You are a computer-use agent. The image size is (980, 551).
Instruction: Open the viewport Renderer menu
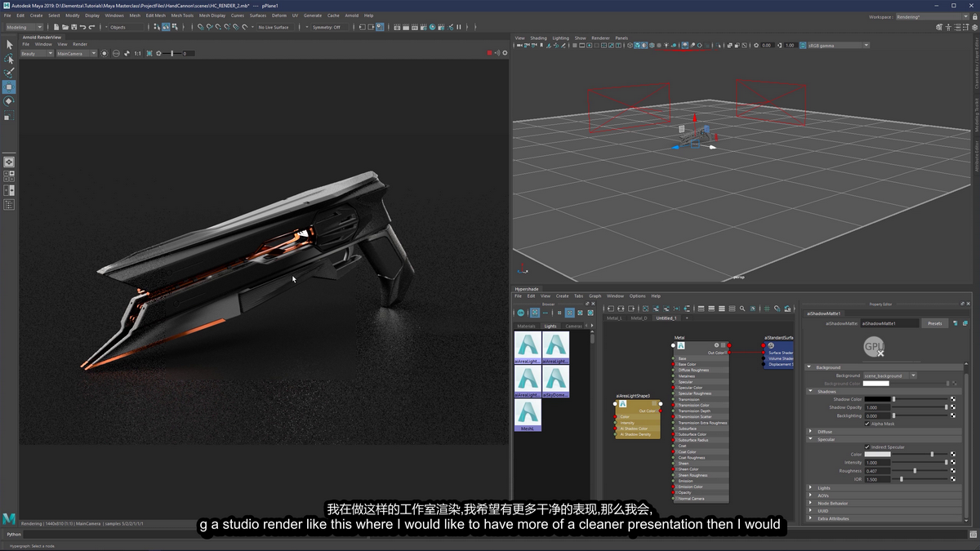[x=600, y=38]
